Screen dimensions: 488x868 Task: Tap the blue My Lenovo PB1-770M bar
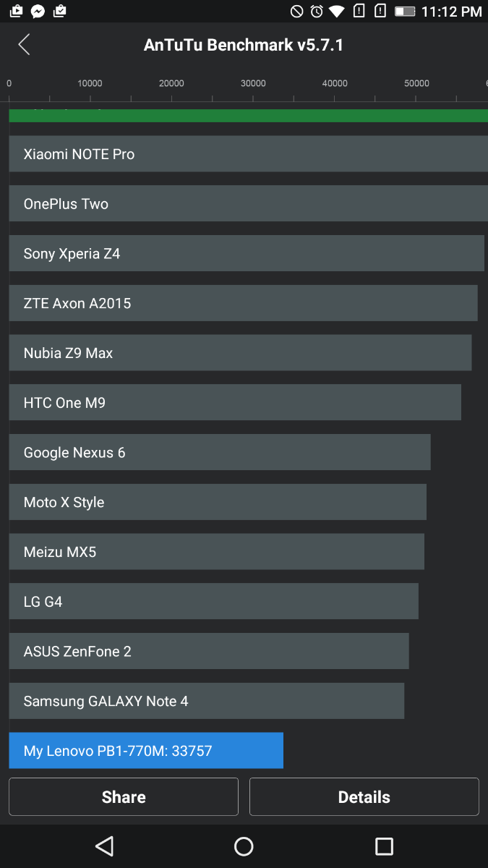click(146, 751)
